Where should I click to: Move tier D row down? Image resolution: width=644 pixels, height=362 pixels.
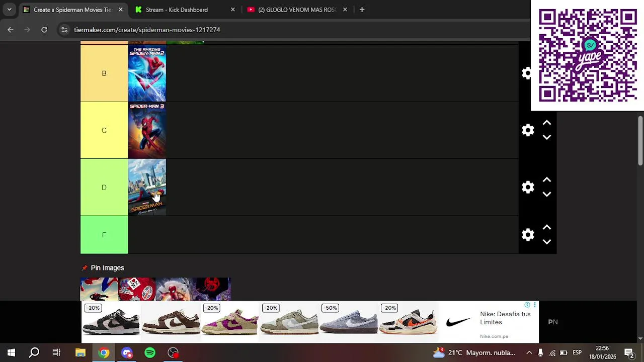coord(547,194)
